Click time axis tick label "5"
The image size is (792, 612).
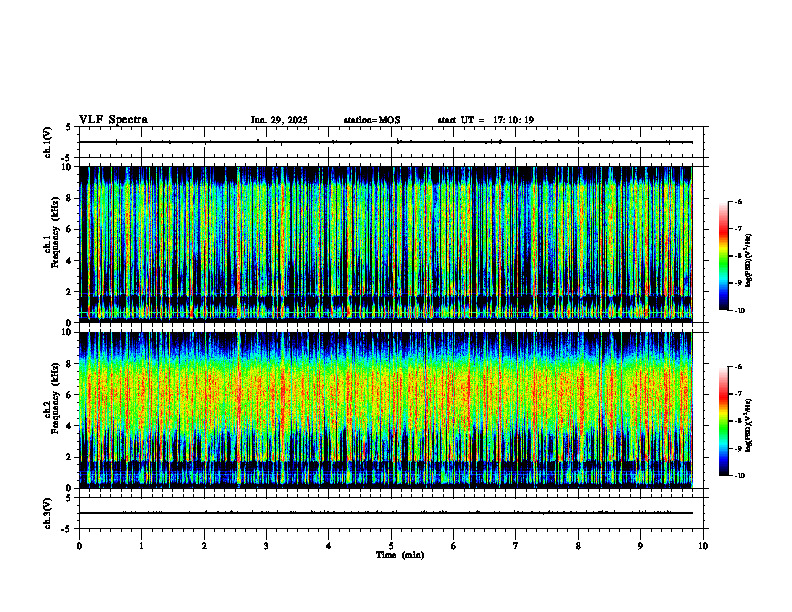pyautogui.click(x=391, y=546)
